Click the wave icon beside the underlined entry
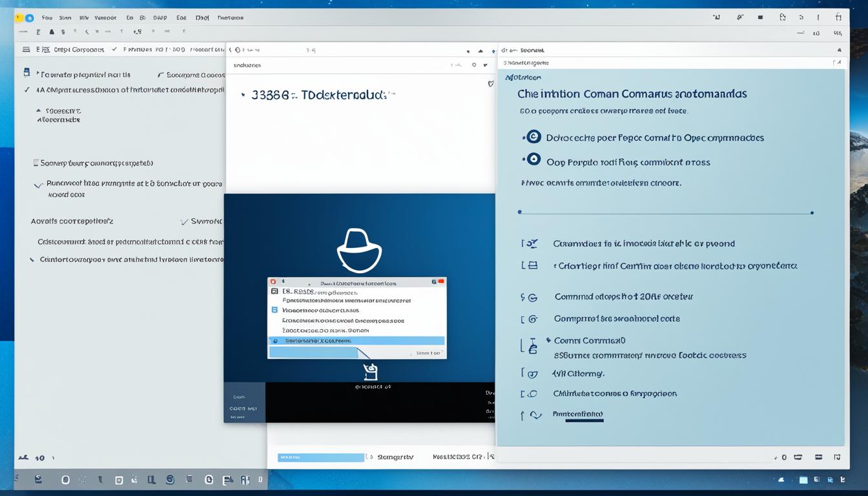The image size is (868, 496). [x=533, y=415]
